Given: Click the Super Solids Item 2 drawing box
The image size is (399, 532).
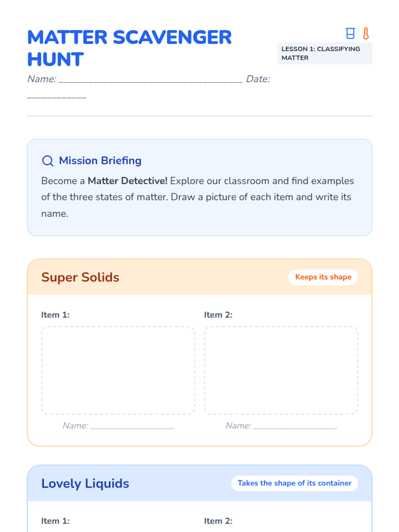Looking at the screenshot, I should [281, 370].
